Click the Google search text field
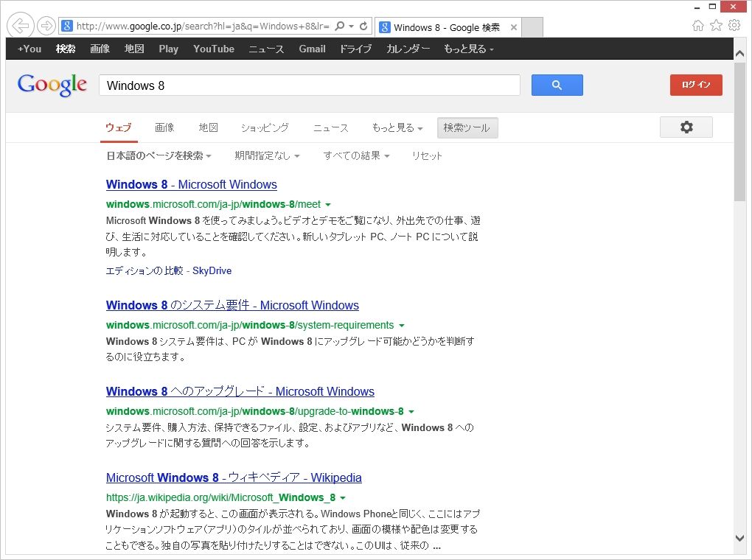The width and height of the screenshot is (752, 560). click(310, 85)
